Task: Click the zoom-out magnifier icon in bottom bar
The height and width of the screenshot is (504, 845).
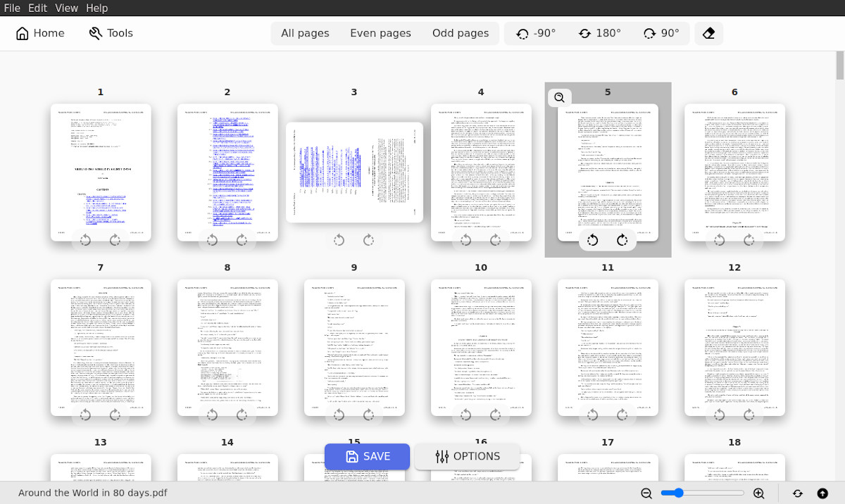Action: [646, 493]
